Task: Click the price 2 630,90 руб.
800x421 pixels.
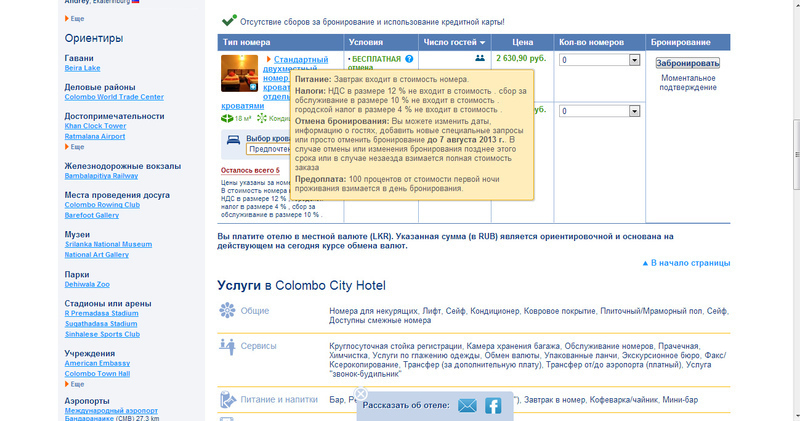Action: [521, 58]
